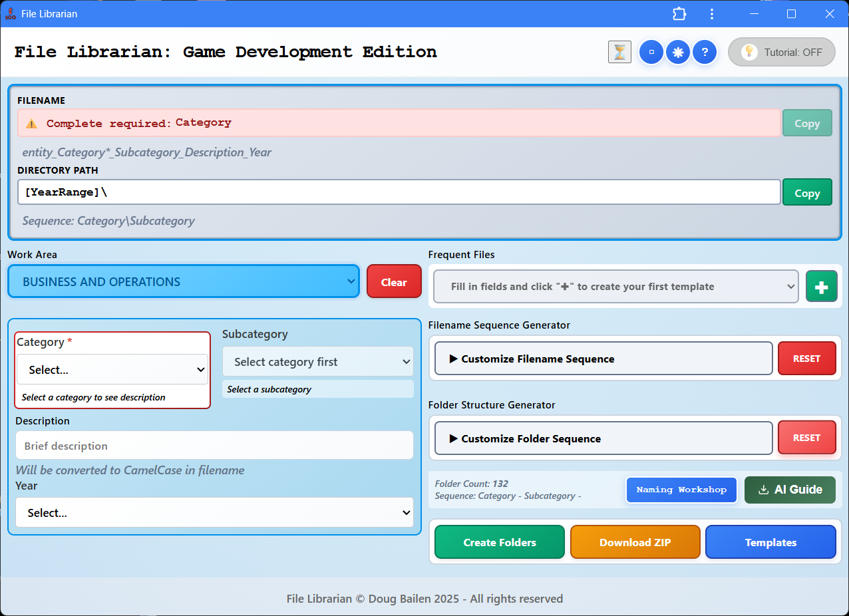Expand Customize Folder Sequence
Image resolution: width=849 pixels, height=616 pixels.
point(603,438)
